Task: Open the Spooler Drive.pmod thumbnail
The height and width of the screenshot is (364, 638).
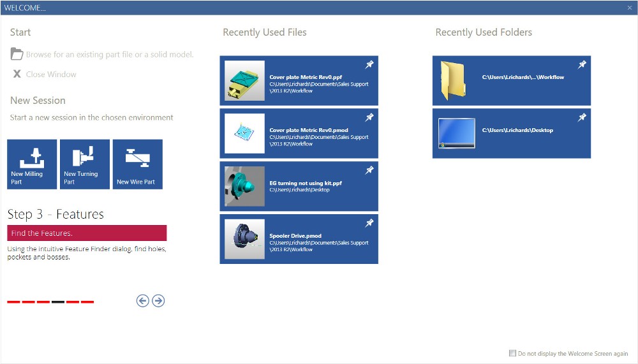Action: click(244, 239)
